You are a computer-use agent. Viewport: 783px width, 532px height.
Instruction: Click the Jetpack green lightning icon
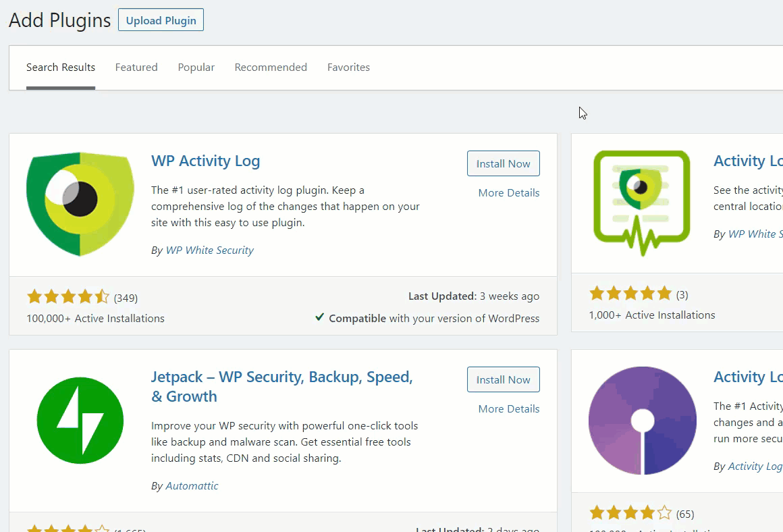(x=80, y=421)
